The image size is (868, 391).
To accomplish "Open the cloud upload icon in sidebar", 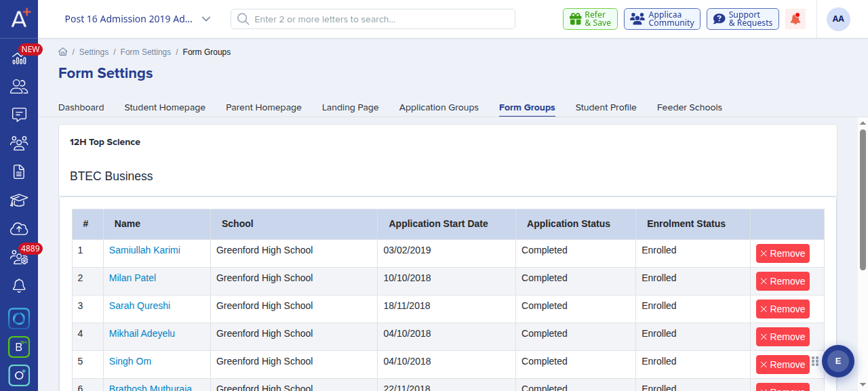I will tap(19, 228).
